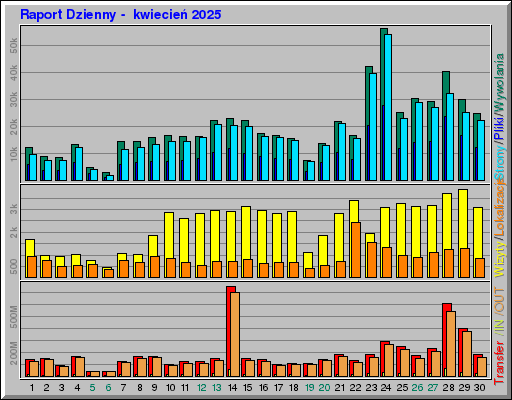
Task: Click the day label "3" on the x-axis
Action: [62, 388]
